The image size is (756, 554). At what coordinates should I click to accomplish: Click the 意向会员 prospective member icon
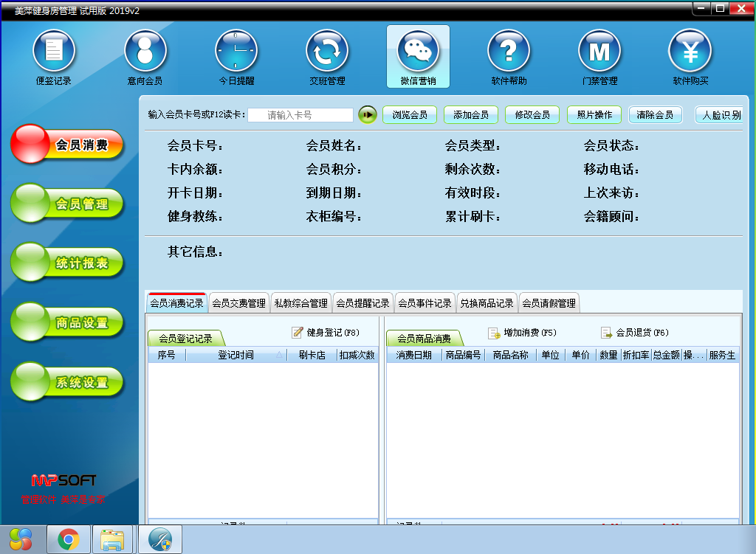coord(145,52)
